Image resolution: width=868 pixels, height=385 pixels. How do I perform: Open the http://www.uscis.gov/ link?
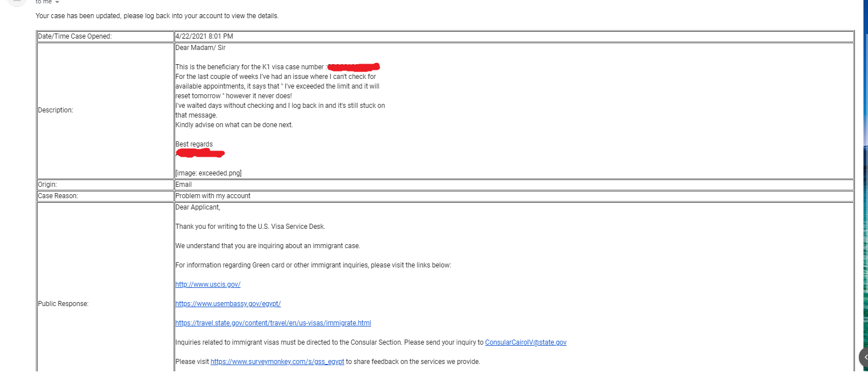click(x=207, y=284)
